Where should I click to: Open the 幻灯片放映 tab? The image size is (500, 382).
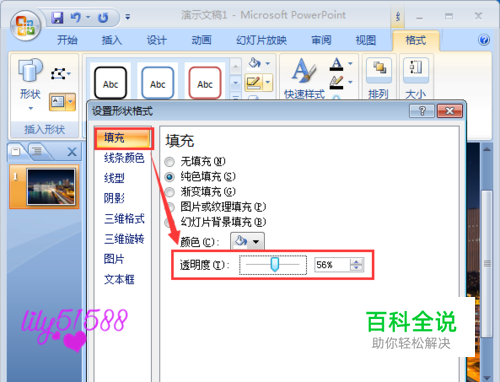click(x=261, y=40)
